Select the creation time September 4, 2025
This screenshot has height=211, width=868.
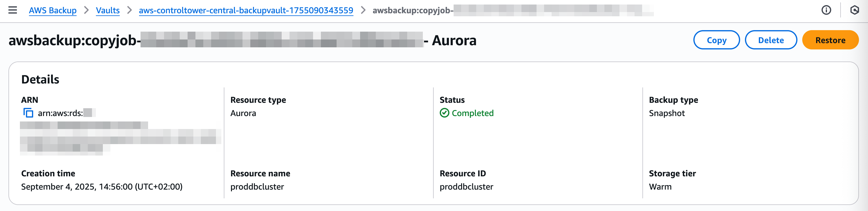pos(102,187)
